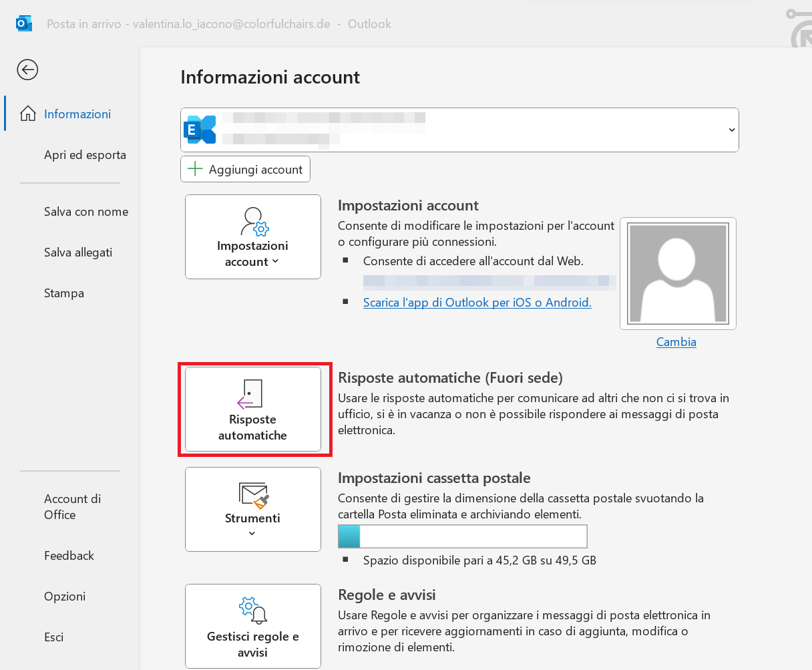Click the Impostazioni account section heading
The height and width of the screenshot is (670, 812).
point(409,206)
